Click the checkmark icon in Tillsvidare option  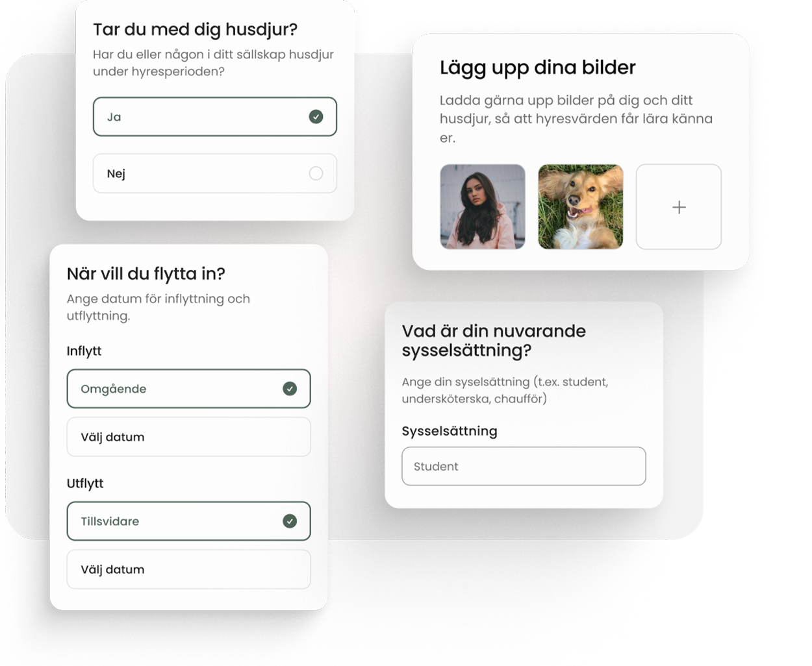pyautogui.click(x=290, y=521)
